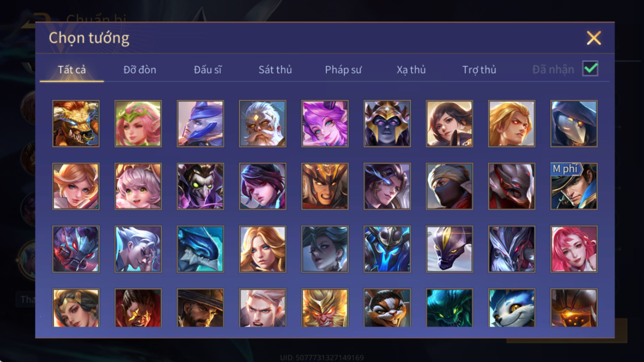
Task: Pick the raccoon hero portrait
Action: 387,308
